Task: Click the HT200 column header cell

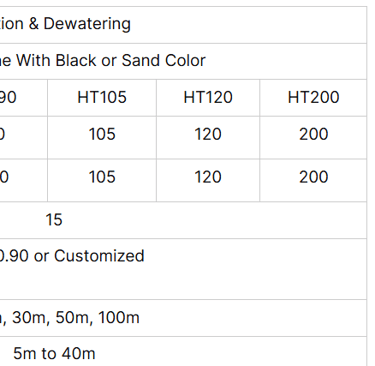Action: [x=313, y=98]
